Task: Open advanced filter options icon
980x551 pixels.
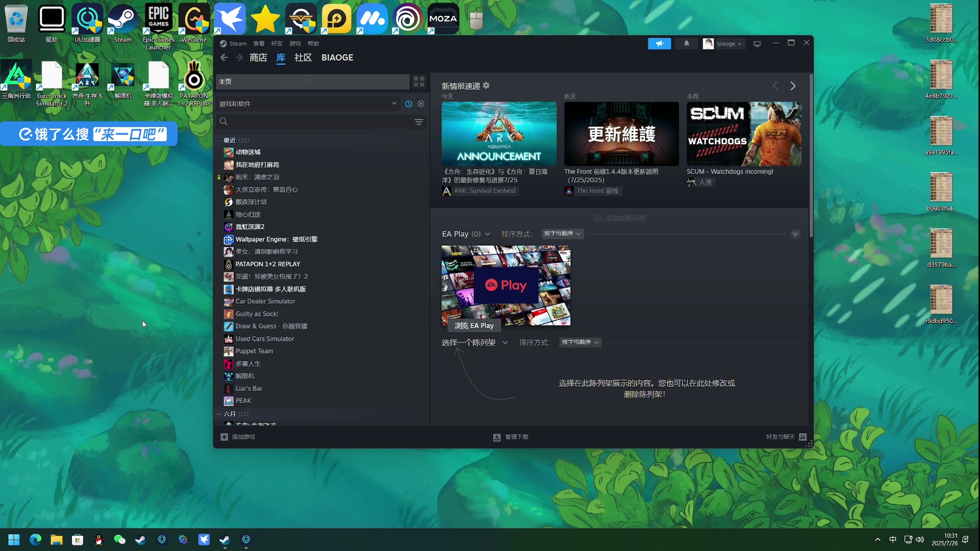Action: point(419,121)
